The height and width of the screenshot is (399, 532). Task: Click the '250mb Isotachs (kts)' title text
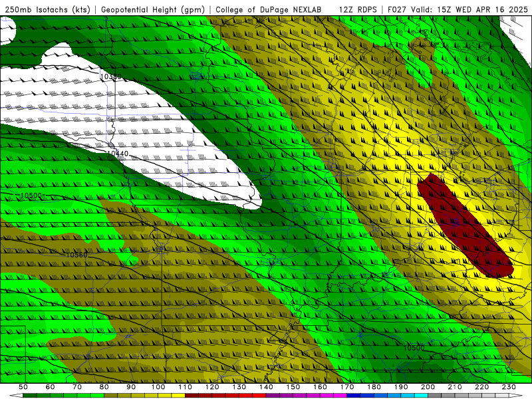click(48, 10)
